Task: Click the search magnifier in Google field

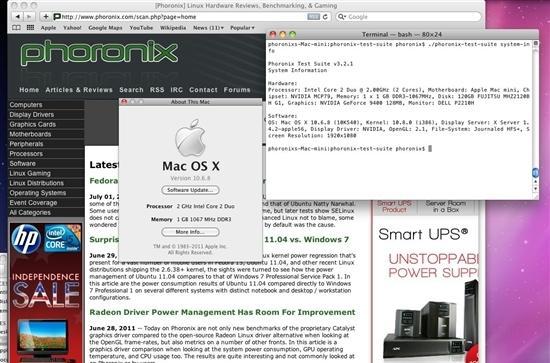Action: [342, 16]
